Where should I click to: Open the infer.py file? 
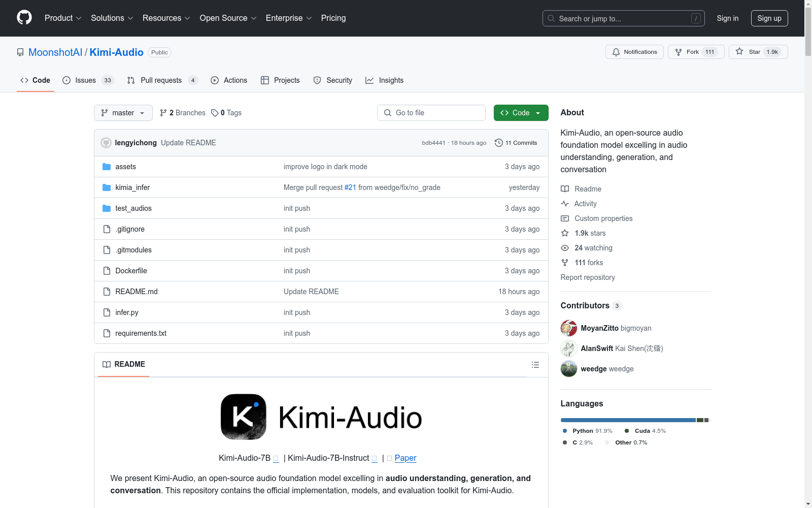(x=127, y=312)
